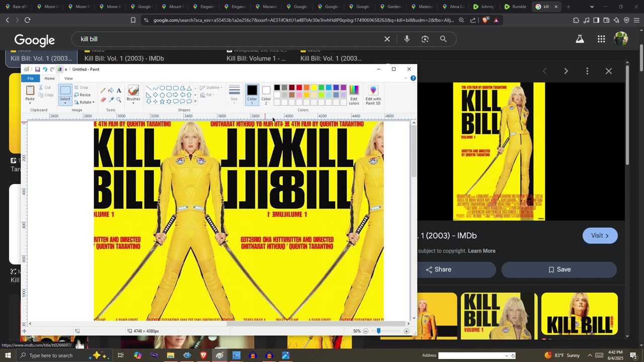The image size is (644, 362).
Task: Switch to the Johnny browser tab
Action: pyautogui.click(x=484, y=7)
